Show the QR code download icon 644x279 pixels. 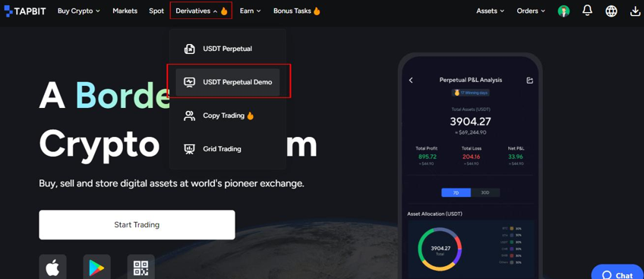[141, 267]
